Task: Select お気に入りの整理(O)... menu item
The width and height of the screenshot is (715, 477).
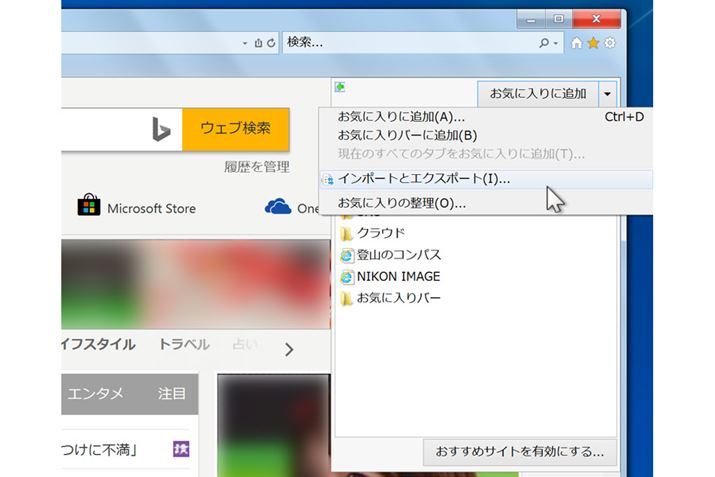Action: [x=486, y=203]
